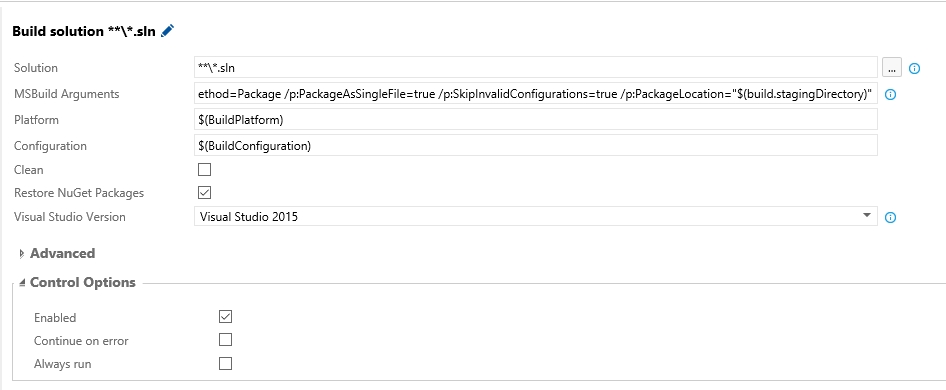This screenshot has width=946, height=390.
Task: Focus the Solution input field
Action: coord(536,68)
